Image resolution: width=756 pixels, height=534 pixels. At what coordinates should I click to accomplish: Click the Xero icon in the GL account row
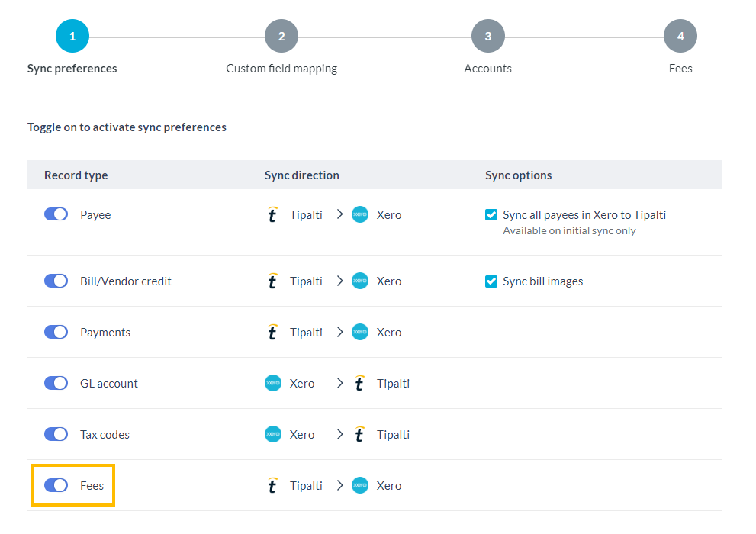pyautogui.click(x=272, y=383)
